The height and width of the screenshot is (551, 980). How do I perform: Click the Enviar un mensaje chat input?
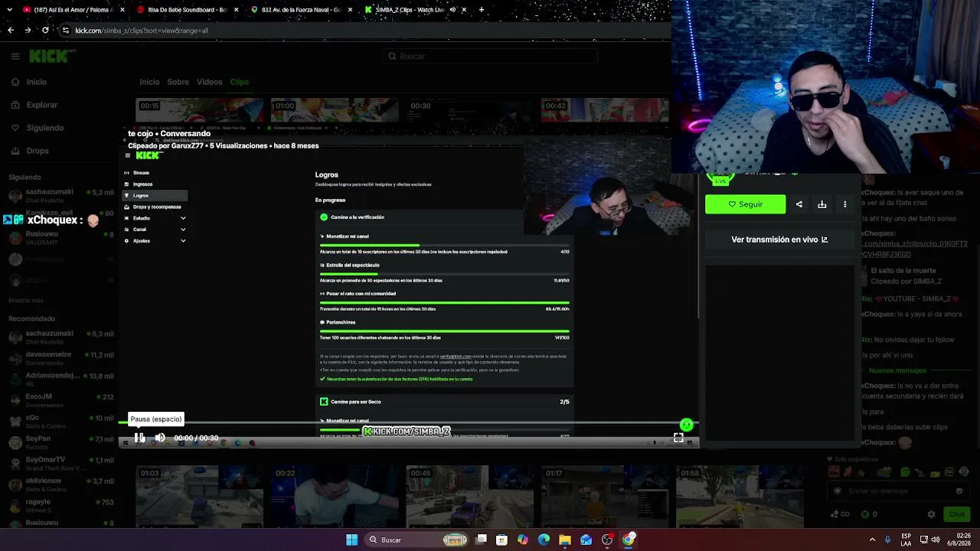pyautogui.click(x=897, y=491)
